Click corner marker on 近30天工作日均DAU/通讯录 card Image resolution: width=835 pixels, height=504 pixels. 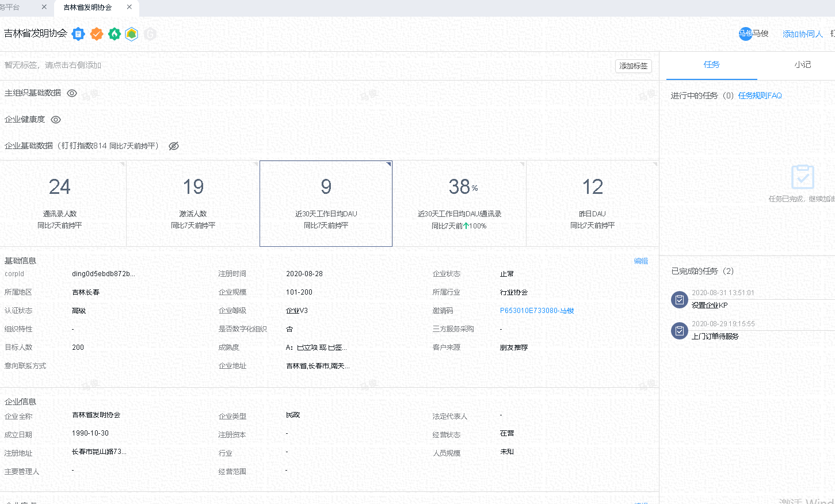pyautogui.click(x=522, y=164)
